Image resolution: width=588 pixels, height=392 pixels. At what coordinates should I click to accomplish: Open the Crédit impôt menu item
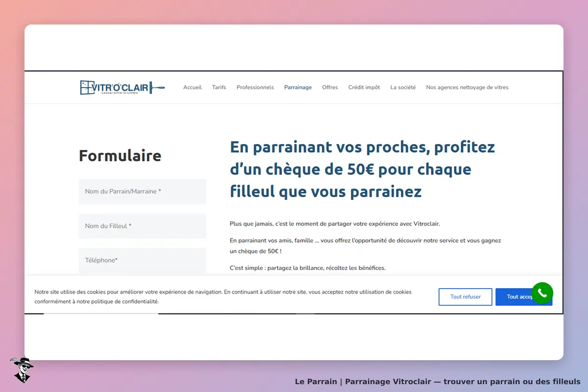coord(364,87)
